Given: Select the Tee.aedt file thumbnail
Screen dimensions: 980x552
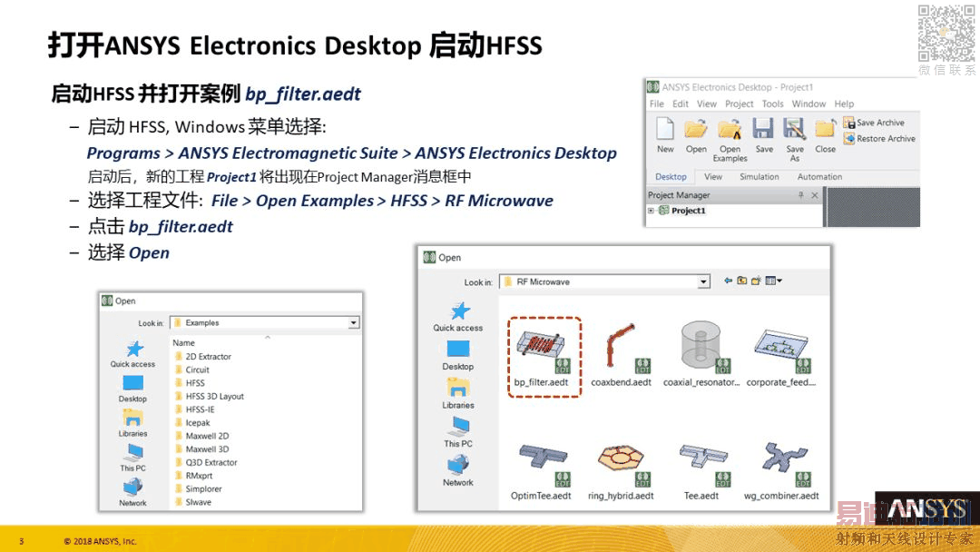Looking at the screenshot, I should coord(701,470).
